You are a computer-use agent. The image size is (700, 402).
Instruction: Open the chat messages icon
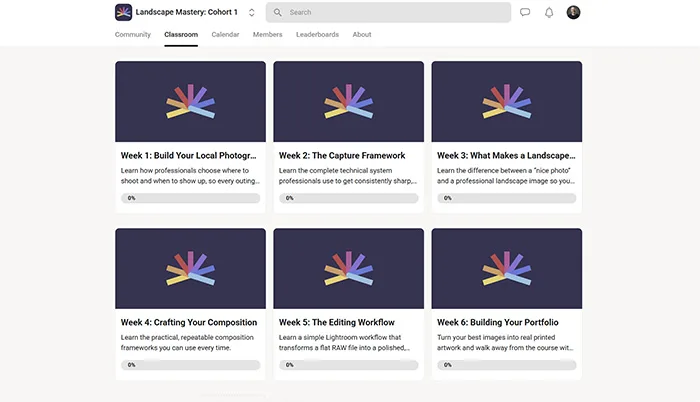click(525, 12)
